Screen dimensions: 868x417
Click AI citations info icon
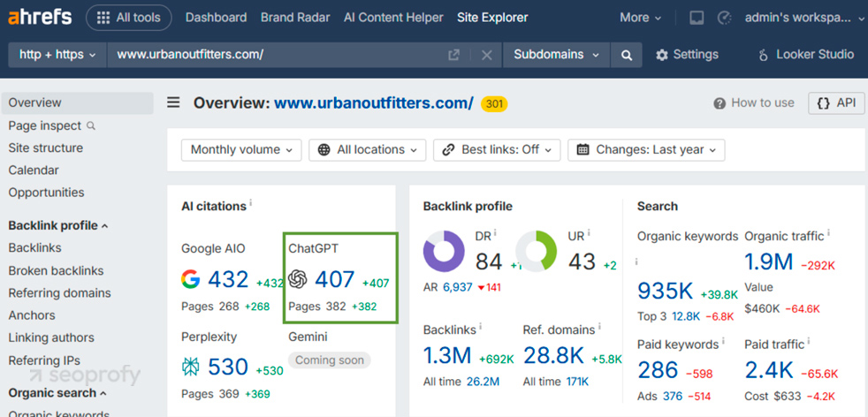251,203
